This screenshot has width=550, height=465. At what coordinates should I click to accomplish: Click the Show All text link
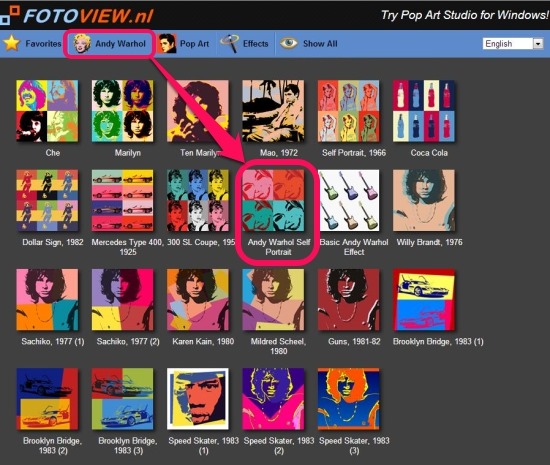320,44
